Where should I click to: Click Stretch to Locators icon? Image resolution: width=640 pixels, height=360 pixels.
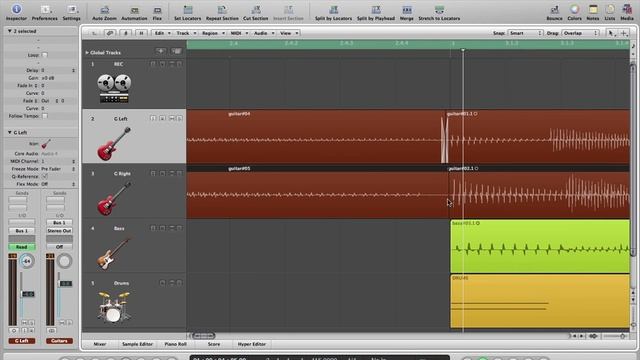coord(439,9)
